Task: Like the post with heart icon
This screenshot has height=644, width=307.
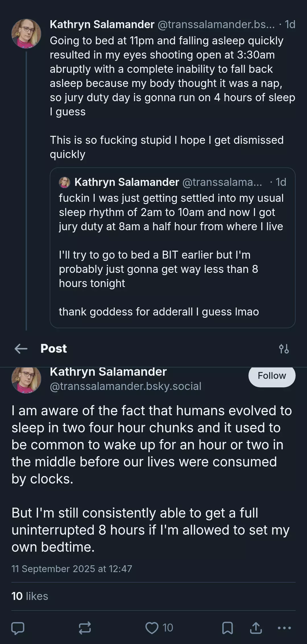Action: [x=159, y=628]
